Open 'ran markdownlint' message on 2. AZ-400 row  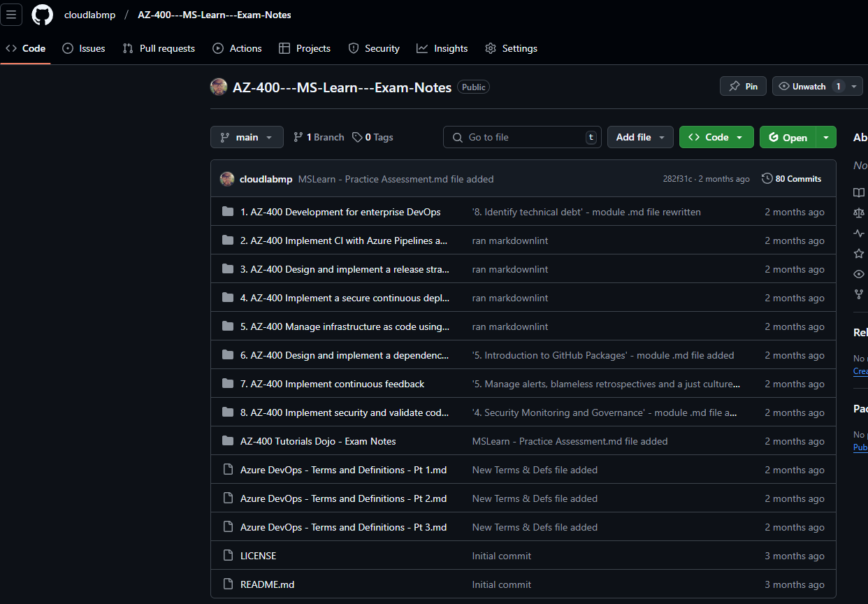[510, 240]
